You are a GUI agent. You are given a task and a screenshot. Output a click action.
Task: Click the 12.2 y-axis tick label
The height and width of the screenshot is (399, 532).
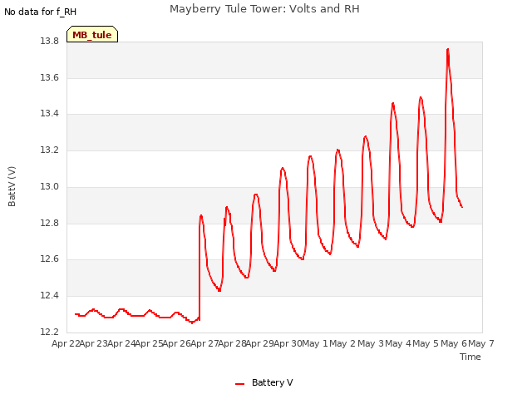click(x=50, y=332)
